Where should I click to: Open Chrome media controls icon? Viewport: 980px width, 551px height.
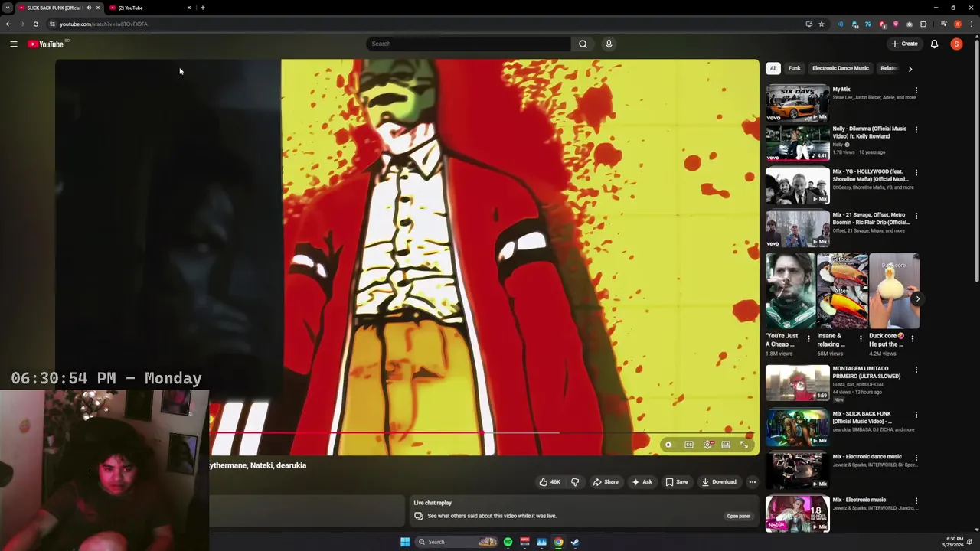tap(944, 24)
